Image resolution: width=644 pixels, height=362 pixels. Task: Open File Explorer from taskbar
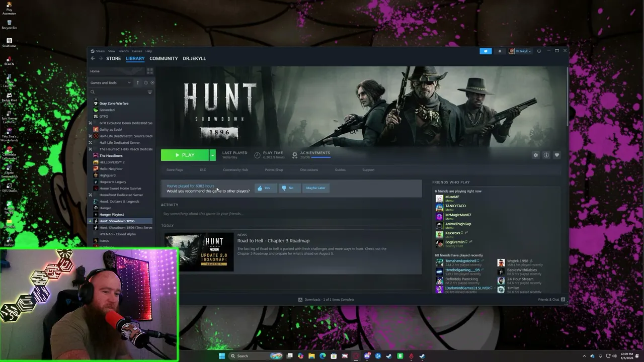311,356
